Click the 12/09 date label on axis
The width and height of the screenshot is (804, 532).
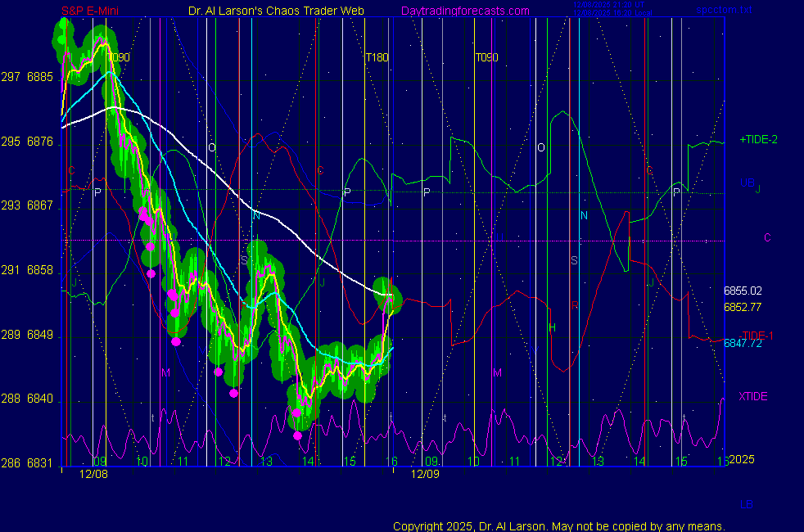425,474
